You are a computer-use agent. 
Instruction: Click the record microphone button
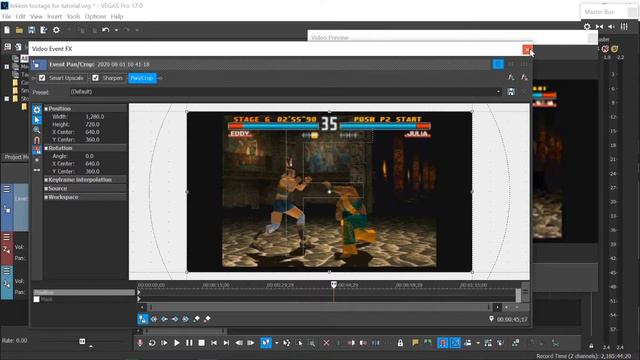[x=140, y=343]
